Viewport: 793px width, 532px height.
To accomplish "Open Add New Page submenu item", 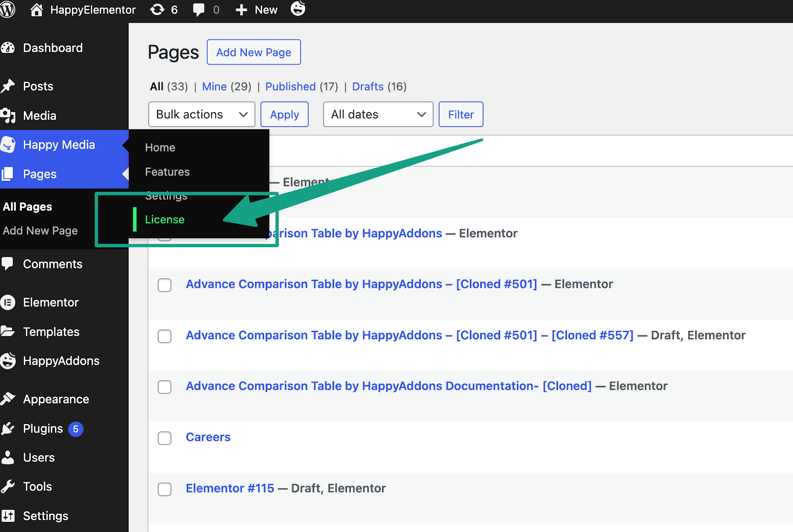I will pos(41,230).
